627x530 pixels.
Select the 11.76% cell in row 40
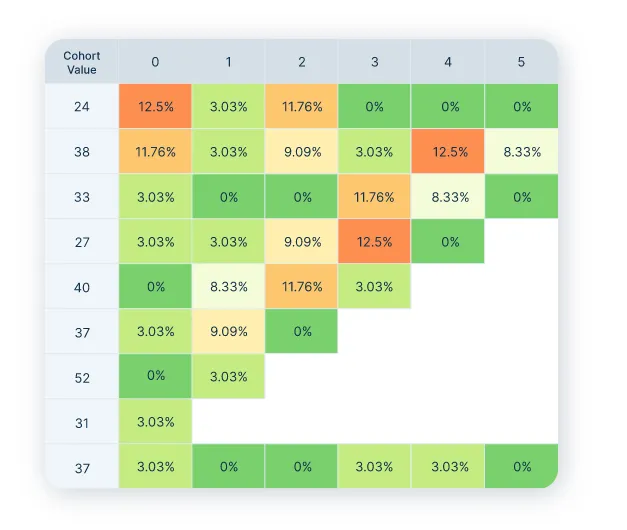[x=302, y=287]
